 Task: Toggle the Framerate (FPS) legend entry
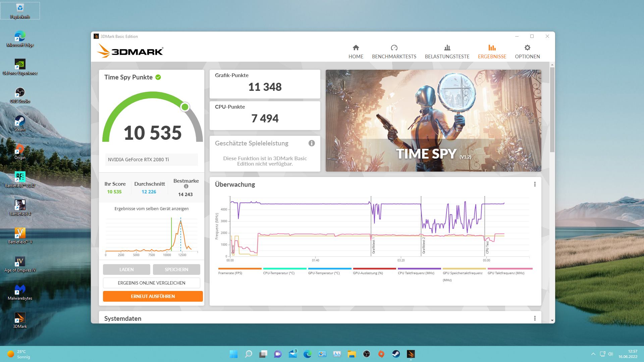tap(230, 273)
